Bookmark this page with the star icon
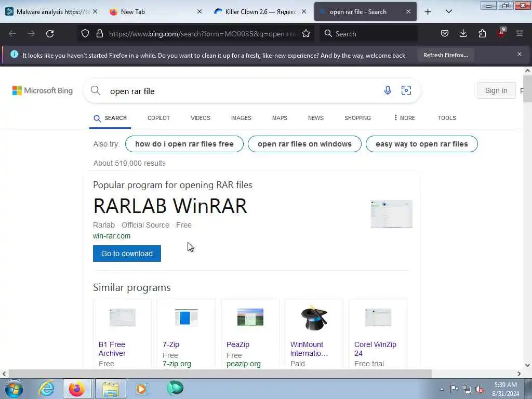 pyautogui.click(x=306, y=34)
